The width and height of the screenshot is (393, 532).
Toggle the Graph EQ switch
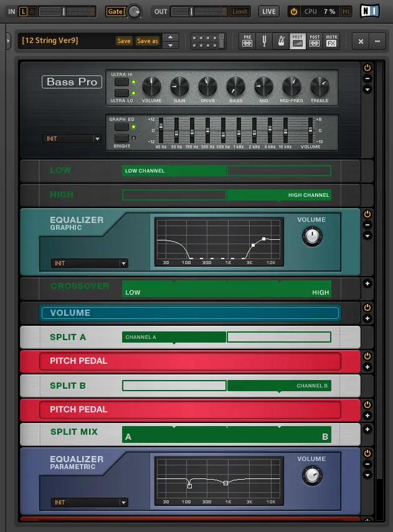121,127
